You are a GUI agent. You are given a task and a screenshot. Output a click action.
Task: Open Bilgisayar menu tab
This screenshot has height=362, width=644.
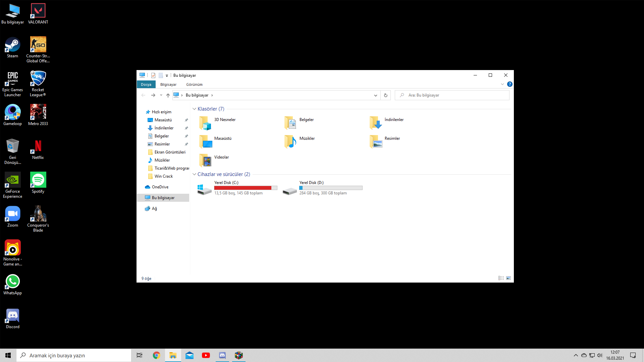point(168,84)
